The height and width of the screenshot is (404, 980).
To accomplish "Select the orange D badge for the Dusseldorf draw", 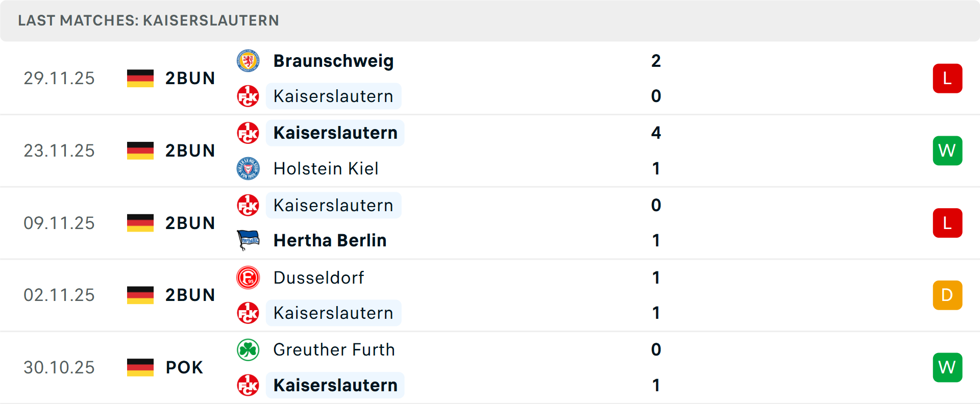I will (947, 295).
